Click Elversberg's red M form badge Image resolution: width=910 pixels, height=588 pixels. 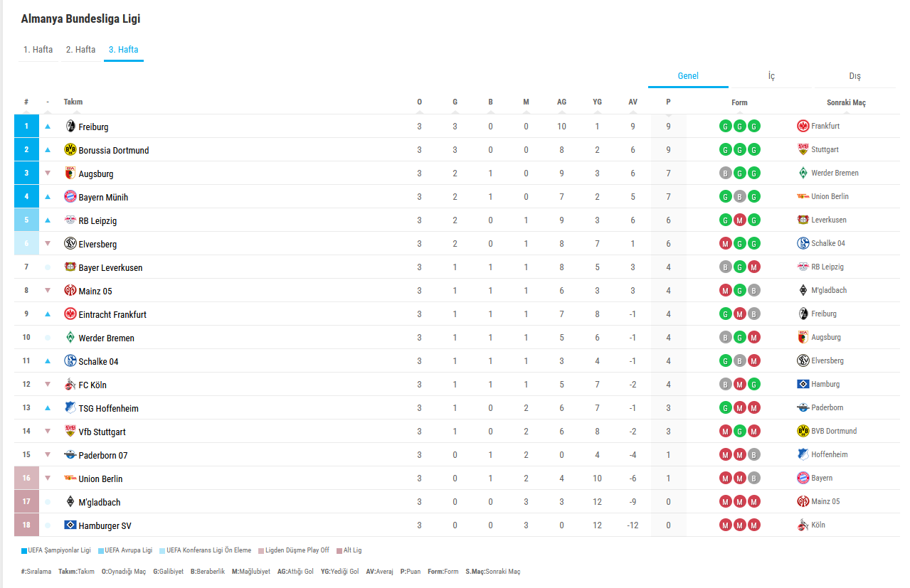pos(726,244)
